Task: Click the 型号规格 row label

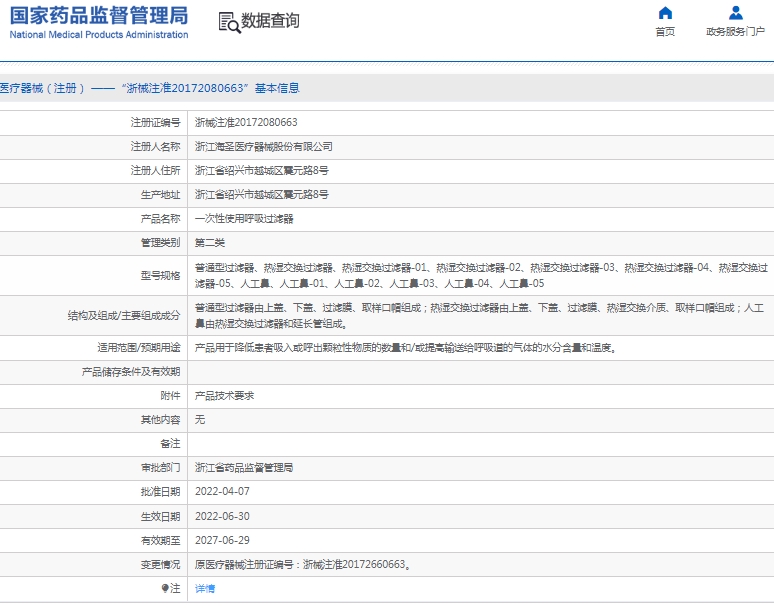Action: pyautogui.click(x=160, y=275)
